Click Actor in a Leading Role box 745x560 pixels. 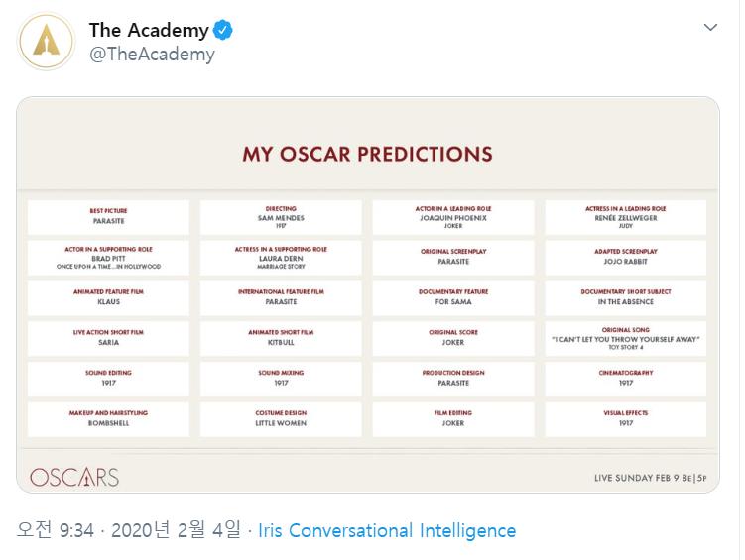(x=453, y=216)
